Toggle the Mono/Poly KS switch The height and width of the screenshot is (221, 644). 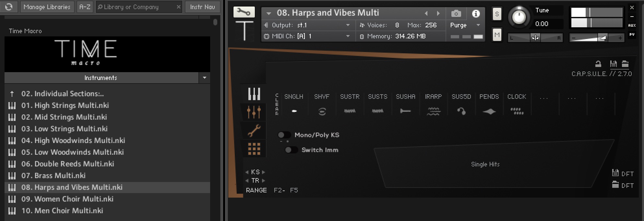point(284,135)
